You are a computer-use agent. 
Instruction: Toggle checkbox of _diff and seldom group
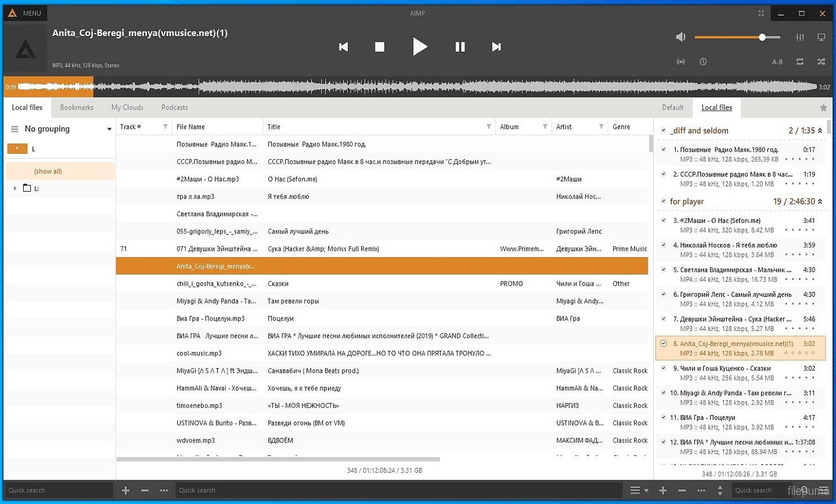(664, 131)
